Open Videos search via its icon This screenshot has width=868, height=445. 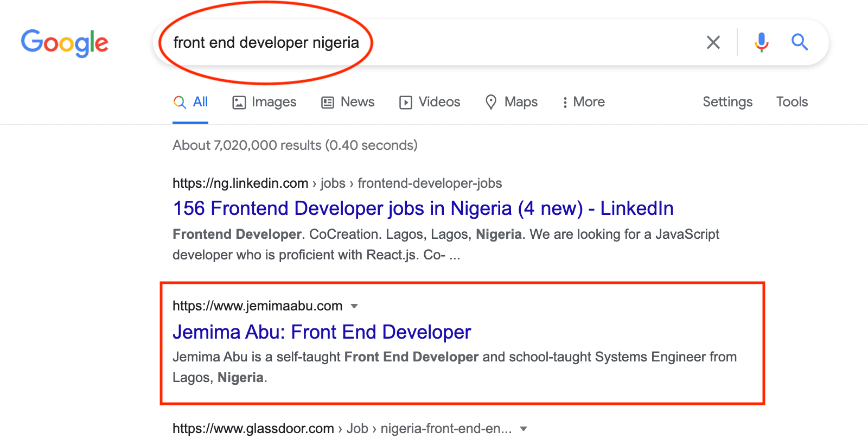[405, 102]
